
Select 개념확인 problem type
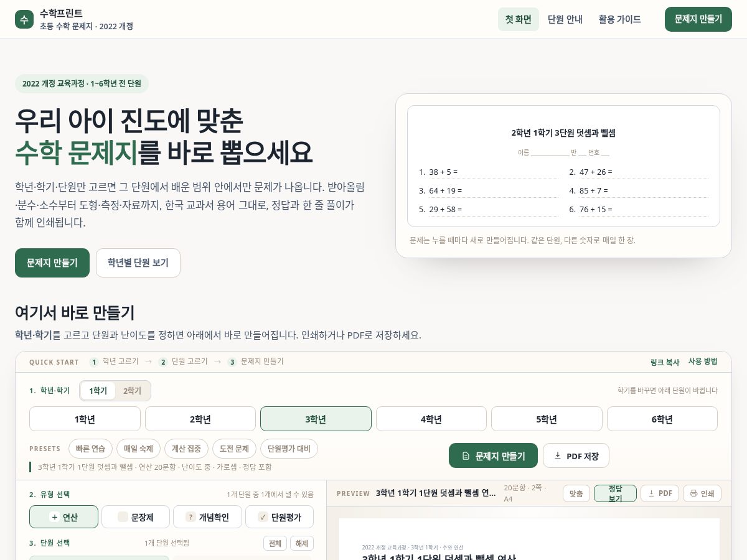[207, 517]
